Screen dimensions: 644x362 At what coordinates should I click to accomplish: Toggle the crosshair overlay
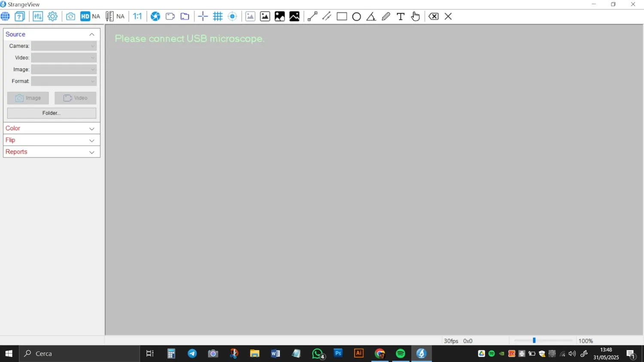tap(203, 17)
